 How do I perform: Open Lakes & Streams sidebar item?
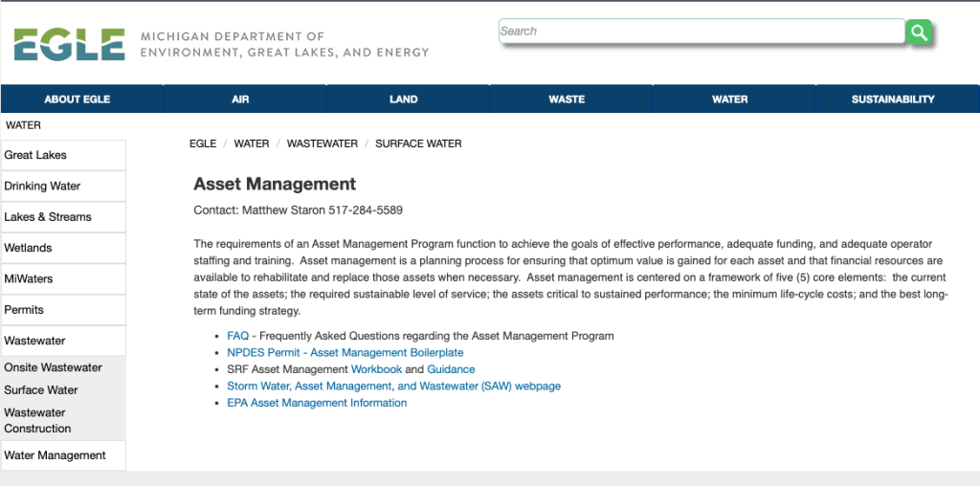[63, 217]
